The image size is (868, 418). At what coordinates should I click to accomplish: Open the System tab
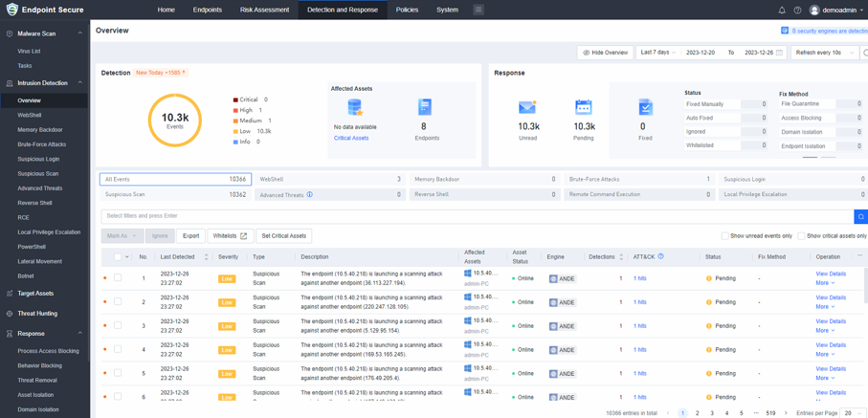click(x=447, y=10)
